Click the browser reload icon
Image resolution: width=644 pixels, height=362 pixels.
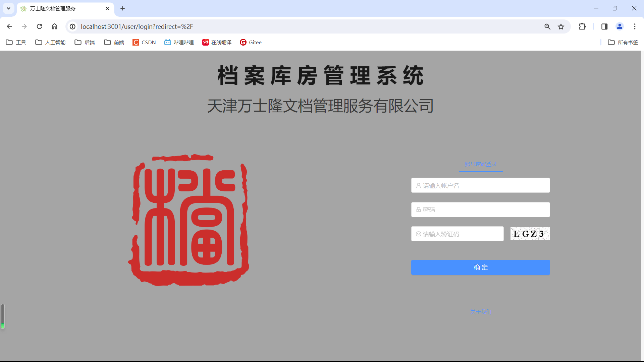(39, 26)
